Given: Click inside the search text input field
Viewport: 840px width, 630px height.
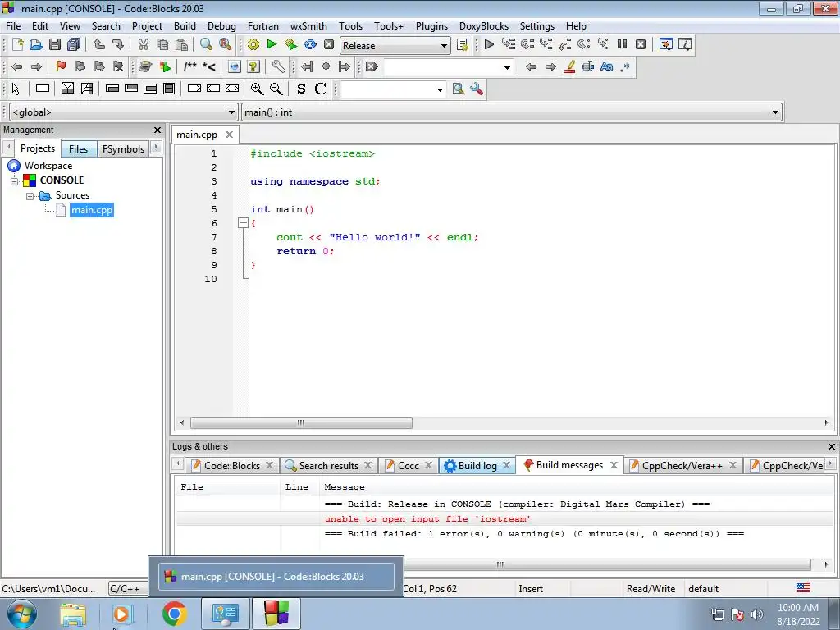Looking at the screenshot, I should [x=442, y=67].
